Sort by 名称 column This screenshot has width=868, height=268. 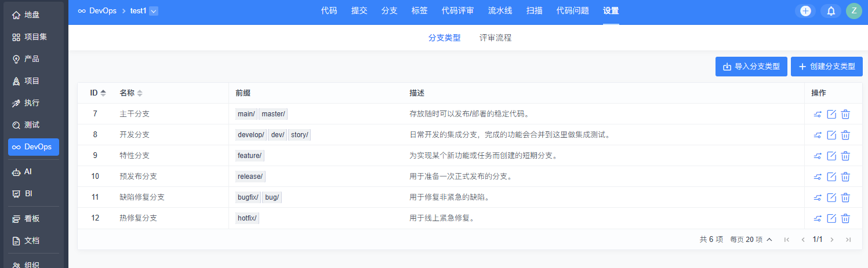(x=130, y=93)
